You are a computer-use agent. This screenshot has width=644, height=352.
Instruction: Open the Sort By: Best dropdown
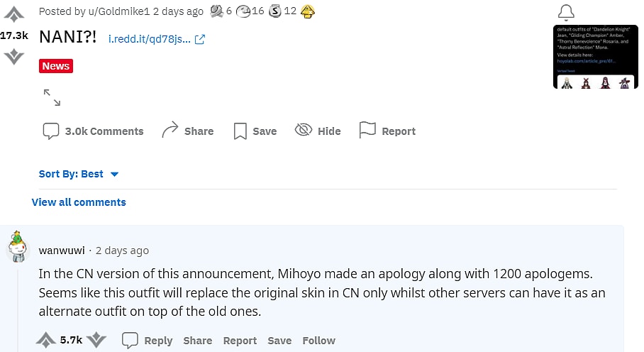(79, 174)
